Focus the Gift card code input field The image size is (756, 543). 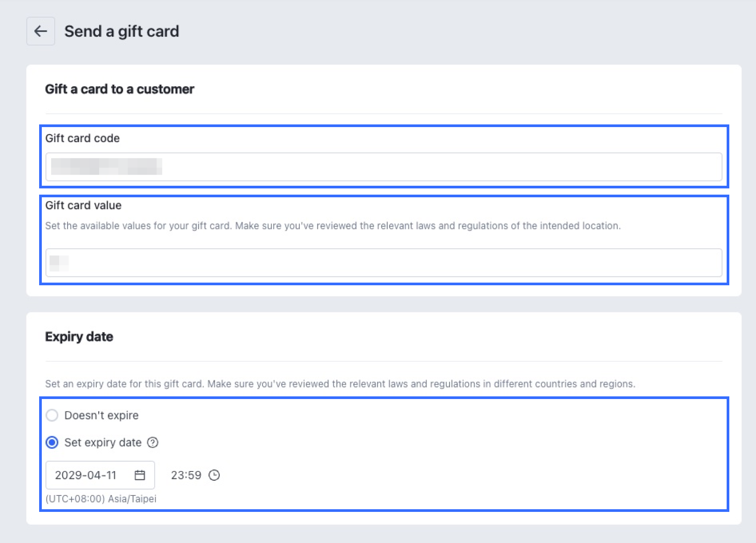(383, 167)
